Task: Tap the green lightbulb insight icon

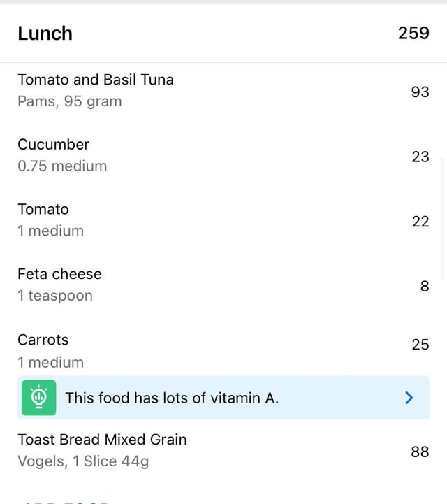Action: tap(38, 398)
